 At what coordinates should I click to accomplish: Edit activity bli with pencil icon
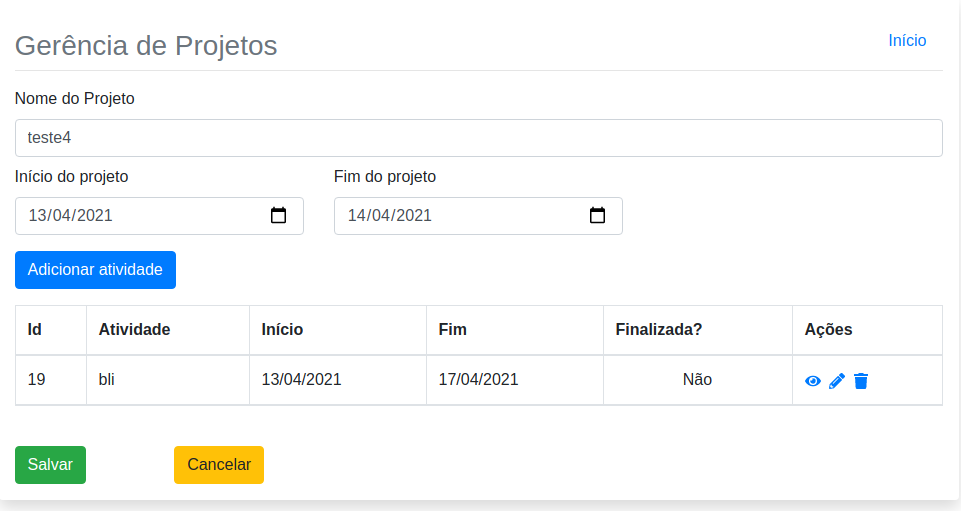[x=837, y=381]
